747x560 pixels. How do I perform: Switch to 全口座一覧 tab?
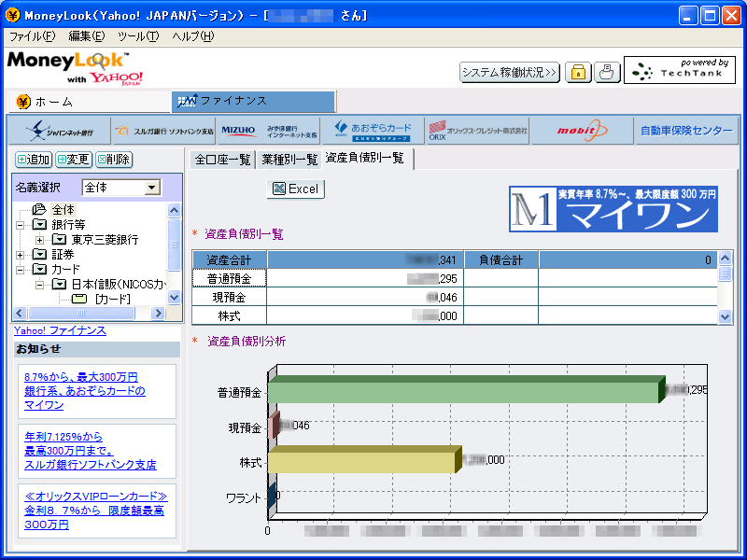click(x=222, y=159)
